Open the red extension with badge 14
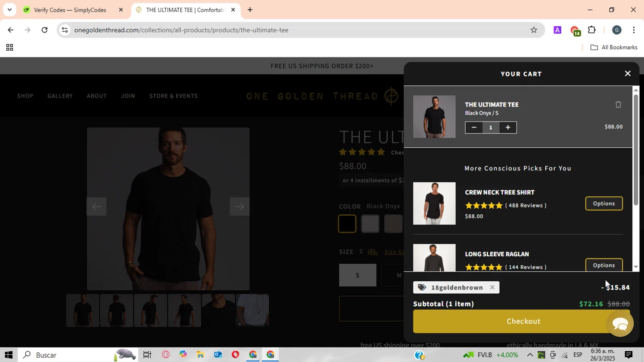 pos(575,30)
